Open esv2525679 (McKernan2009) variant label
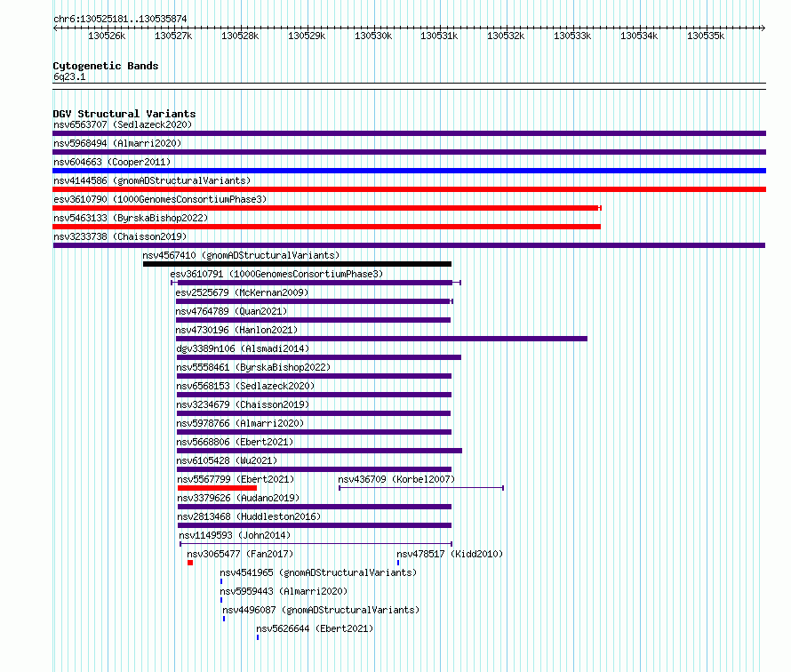The height and width of the screenshot is (672, 791). click(x=242, y=292)
